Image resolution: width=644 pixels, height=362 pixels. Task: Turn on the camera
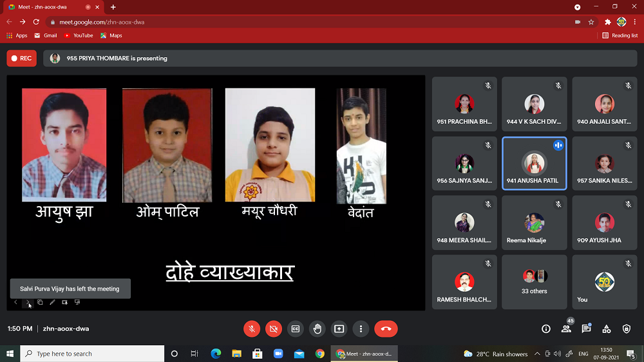(x=274, y=329)
